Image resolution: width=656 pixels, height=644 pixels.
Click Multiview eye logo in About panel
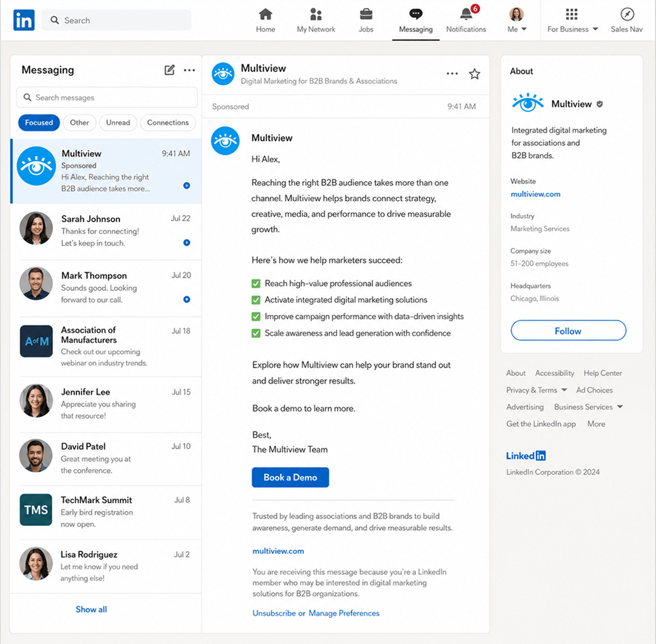pos(528,102)
